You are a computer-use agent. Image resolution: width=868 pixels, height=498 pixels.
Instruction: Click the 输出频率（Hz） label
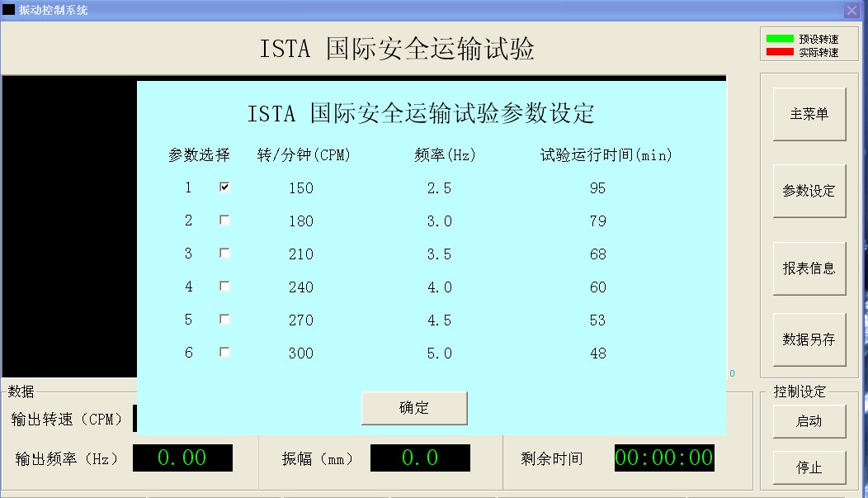(67, 458)
